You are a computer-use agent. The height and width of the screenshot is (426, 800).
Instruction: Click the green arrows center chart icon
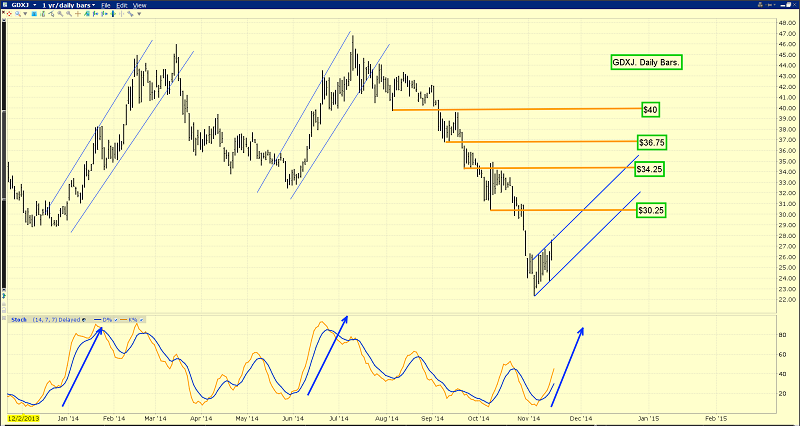113,14
